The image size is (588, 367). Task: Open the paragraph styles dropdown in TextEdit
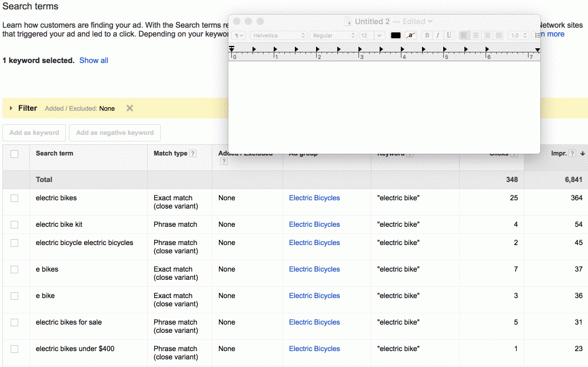pos(239,35)
